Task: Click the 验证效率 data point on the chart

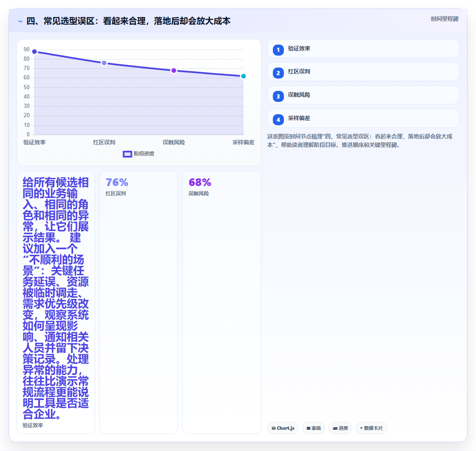Action: (34, 51)
